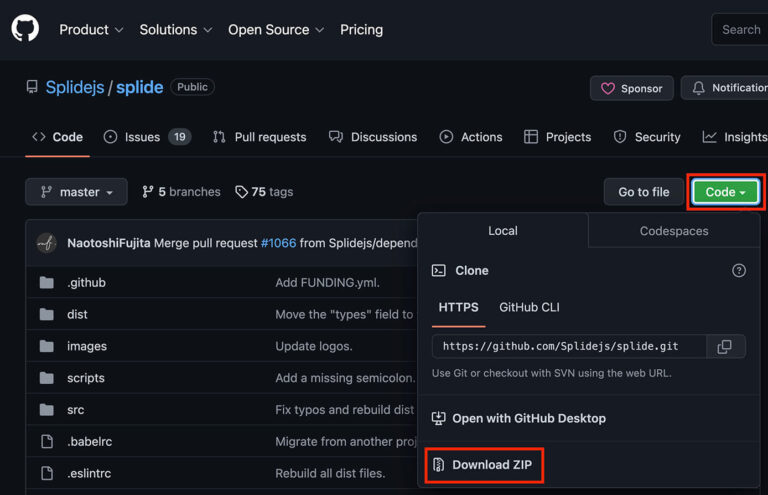Click the help question mark icon beside Clone
The width and height of the screenshot is (768, 495).
tap(739, 270)
